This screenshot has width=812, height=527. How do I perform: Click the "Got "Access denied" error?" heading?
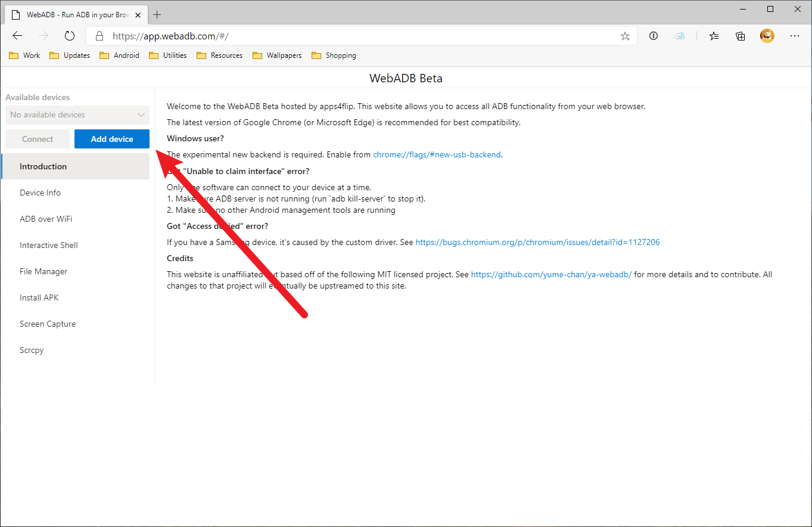[x=217, y=226]
